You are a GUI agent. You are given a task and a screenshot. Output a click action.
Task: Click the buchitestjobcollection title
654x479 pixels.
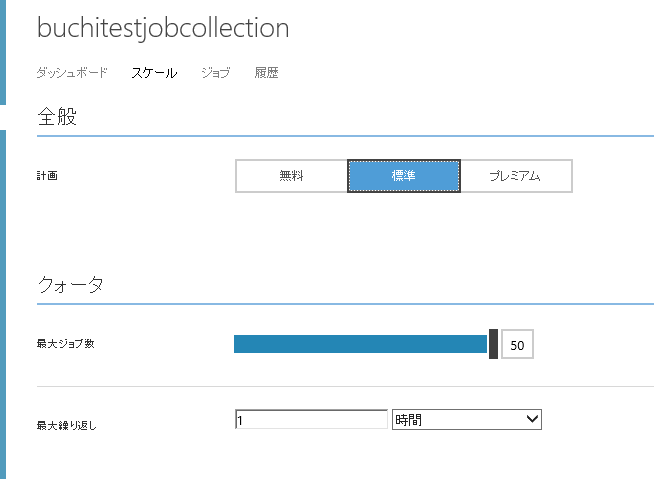click(x=163, y=28)
